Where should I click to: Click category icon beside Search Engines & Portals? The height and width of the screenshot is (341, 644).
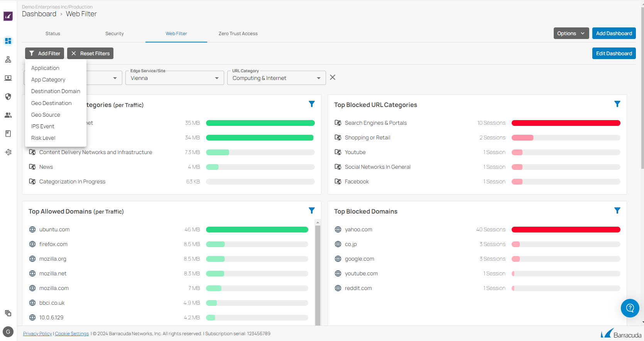coord(338,123)
